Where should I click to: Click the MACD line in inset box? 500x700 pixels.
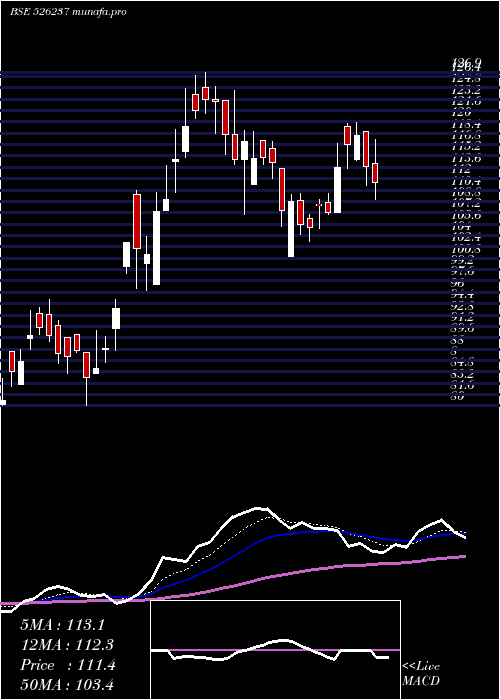pos(270,650)
